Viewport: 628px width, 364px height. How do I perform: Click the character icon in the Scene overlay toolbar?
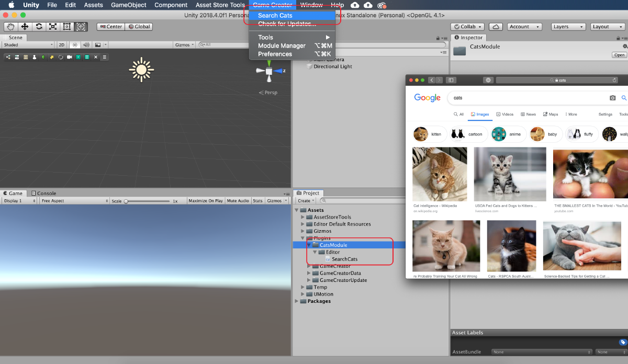click(x=35, y=57)
